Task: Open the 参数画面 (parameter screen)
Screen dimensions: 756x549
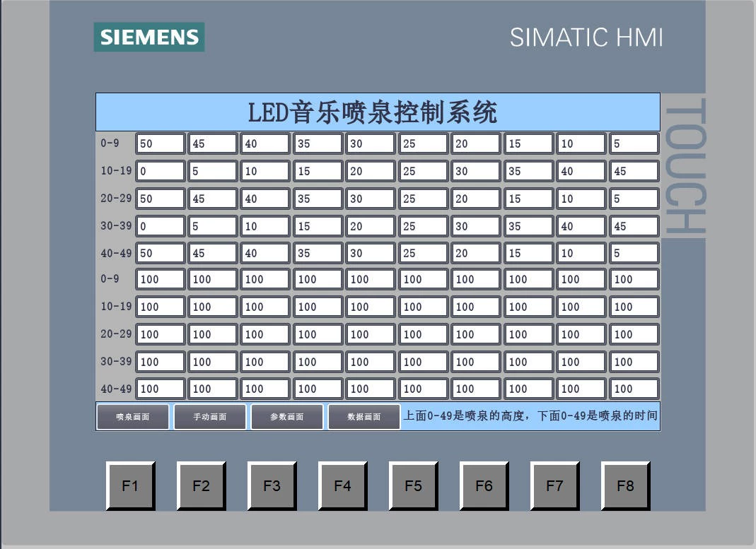Action: (286, 416)
